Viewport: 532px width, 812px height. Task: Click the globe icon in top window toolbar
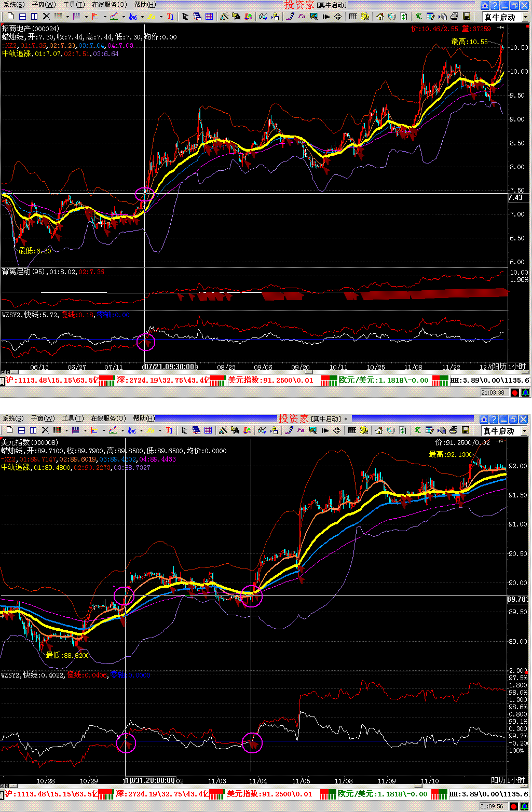(392, 17)
